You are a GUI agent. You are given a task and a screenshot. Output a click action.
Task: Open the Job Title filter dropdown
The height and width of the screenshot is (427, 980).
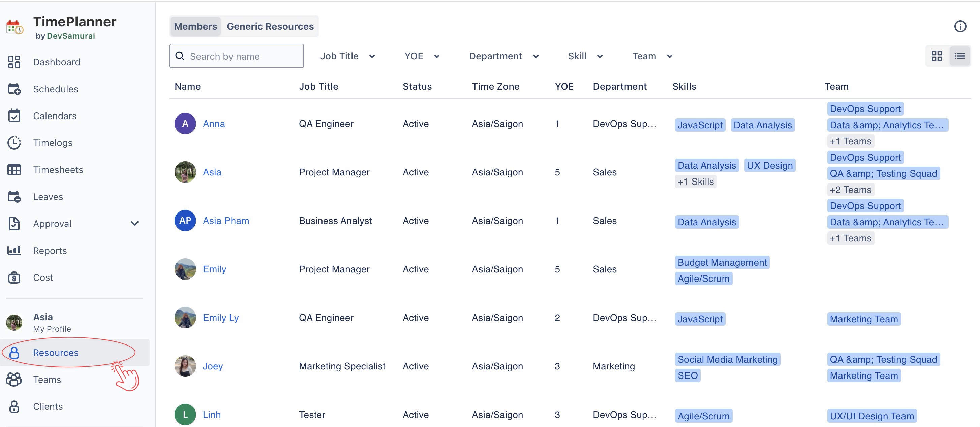[347, 56]
